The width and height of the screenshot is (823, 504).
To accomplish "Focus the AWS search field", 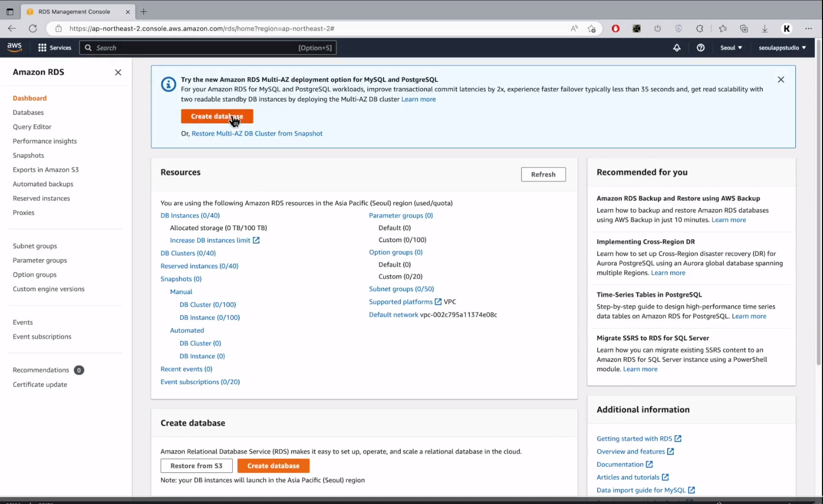I will pos(208,48).
